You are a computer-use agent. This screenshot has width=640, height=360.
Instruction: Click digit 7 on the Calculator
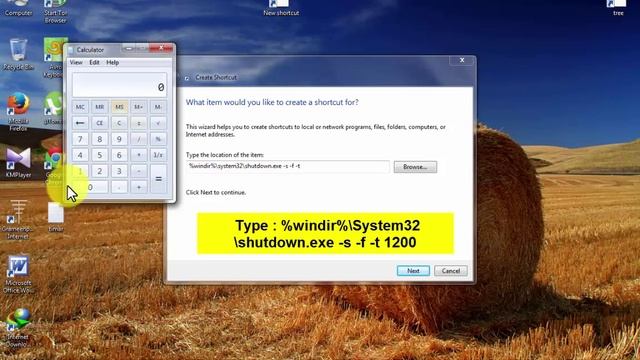(80, 139)
